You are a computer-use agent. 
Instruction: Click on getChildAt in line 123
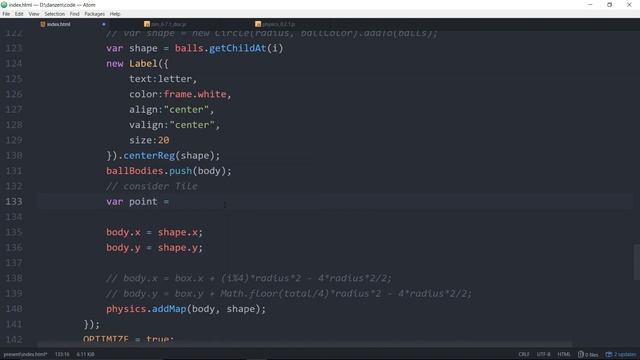pyautogui.click(x=238, y=48)
